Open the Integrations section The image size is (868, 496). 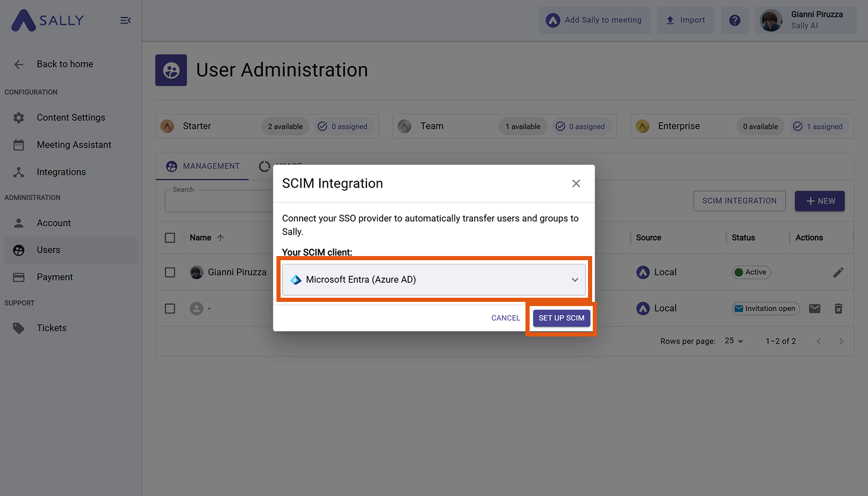pyautogui.click(x=61, y=172)
